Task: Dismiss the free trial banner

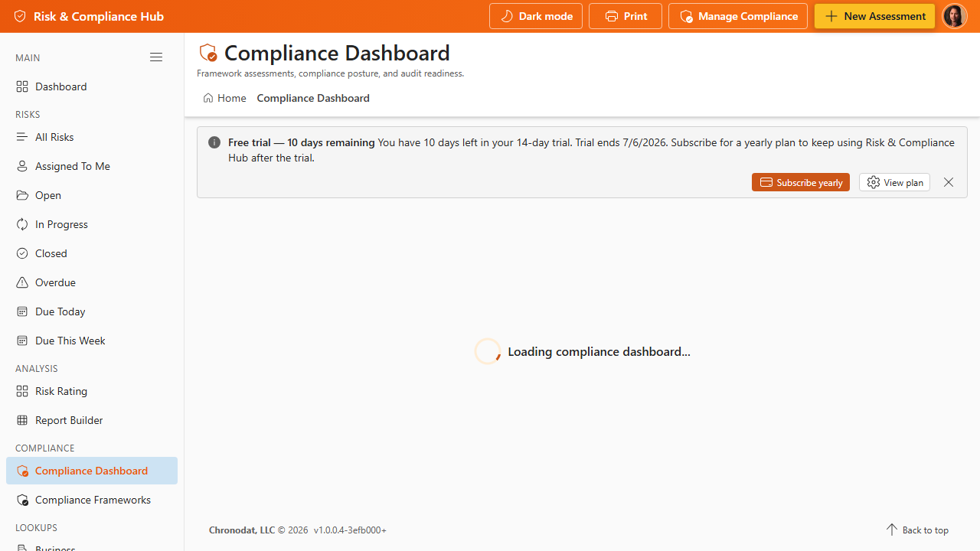Action: tap(949, 182)
